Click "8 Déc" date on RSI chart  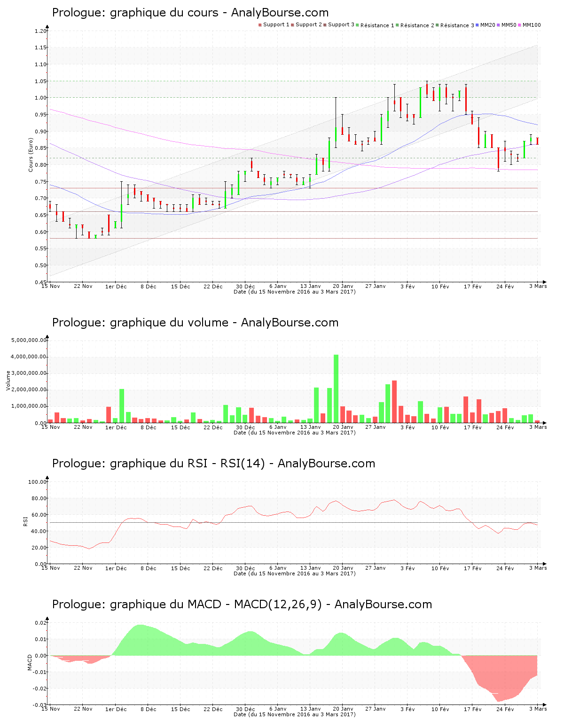coord(149,568)
